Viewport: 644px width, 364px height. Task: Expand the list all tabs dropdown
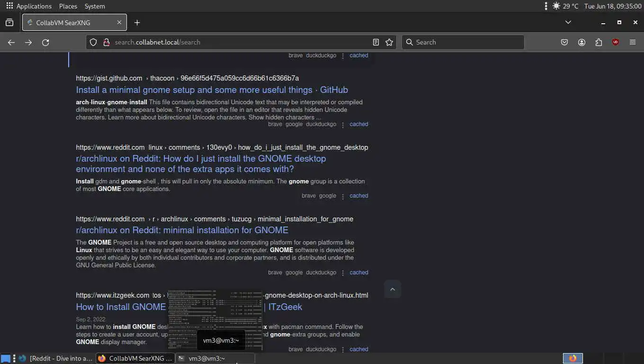pyautogui.click(x=568, y=22)
